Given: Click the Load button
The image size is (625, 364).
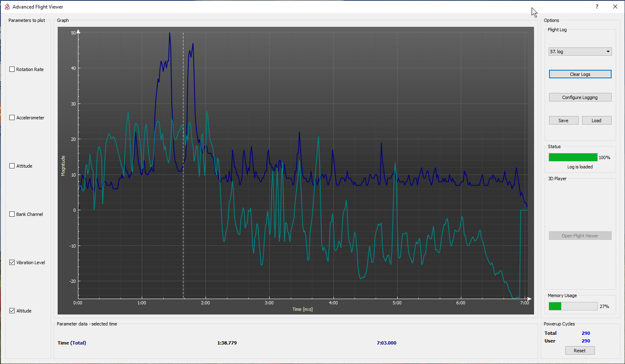Looking at the screenshot, I should 596,121.
